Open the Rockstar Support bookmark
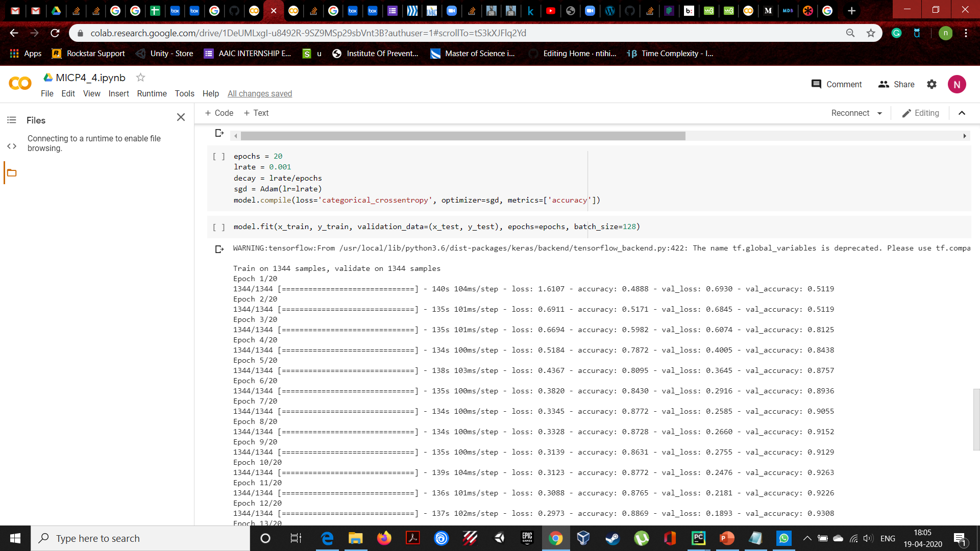The height and width of the screenshot is (551, 980). [88, 54]
